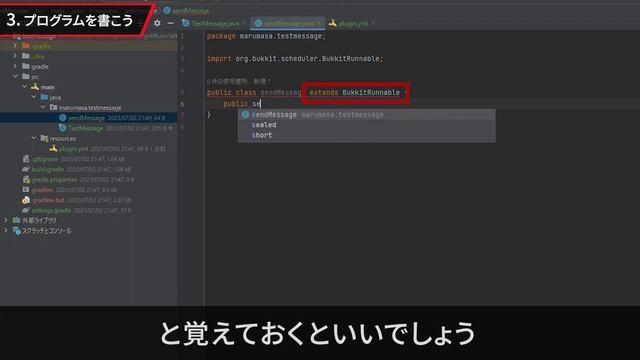This screenshot has height=360, width=640.
Task: Click the import BukkitRunnable line
Action: pos(295,59)
